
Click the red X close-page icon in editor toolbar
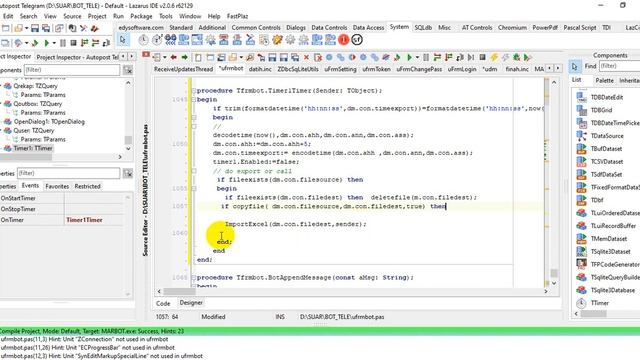[307, 57]
